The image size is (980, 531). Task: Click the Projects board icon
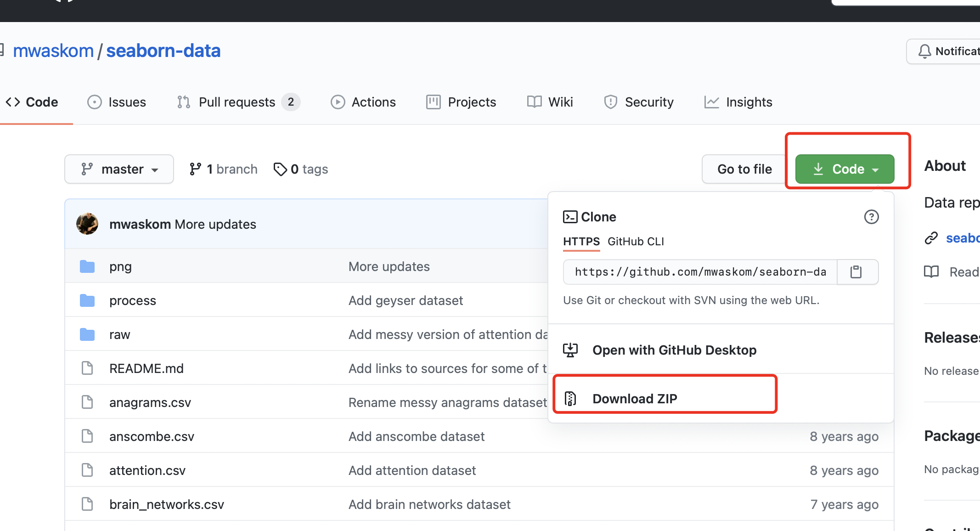(434, 102)
